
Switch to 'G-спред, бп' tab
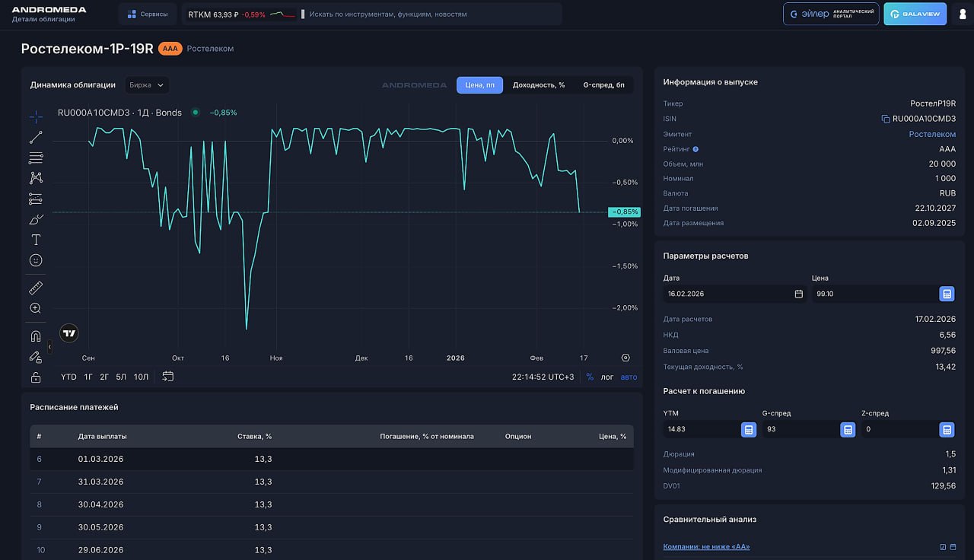pos(603,85)
